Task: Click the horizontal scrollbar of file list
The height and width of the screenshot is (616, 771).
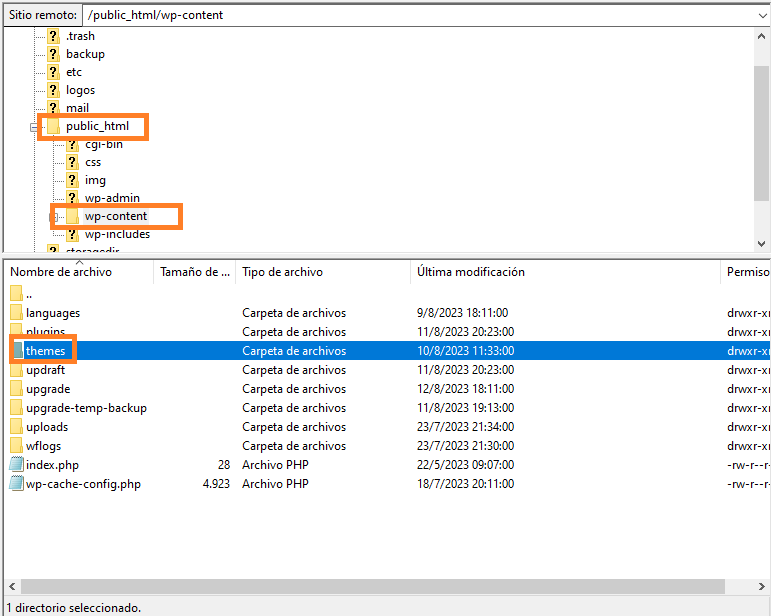Action: [380, 586]
